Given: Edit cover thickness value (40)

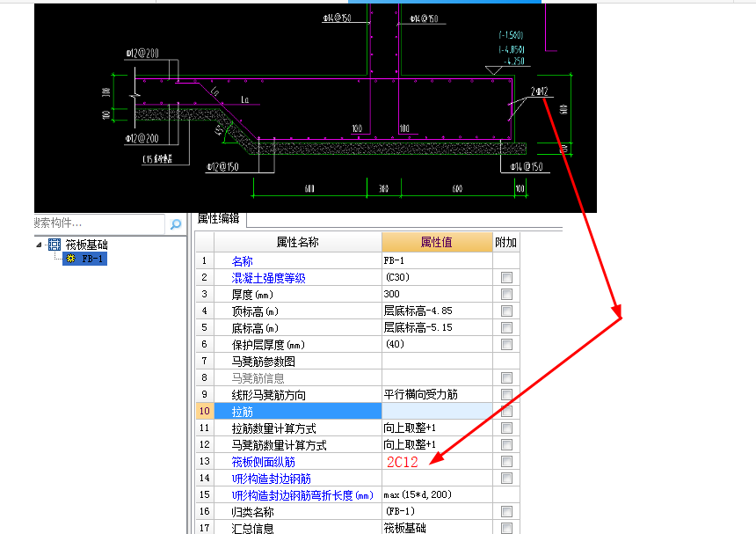Looking at the screenshot, I should coord(437,345).
